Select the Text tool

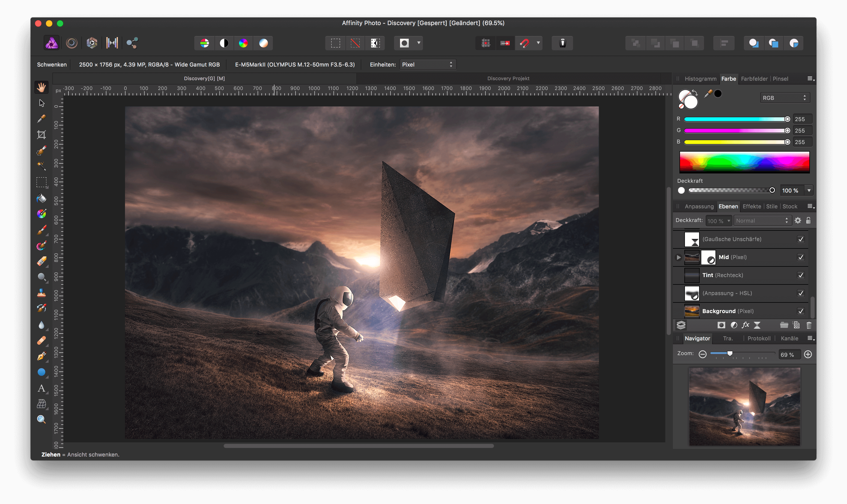41,388
